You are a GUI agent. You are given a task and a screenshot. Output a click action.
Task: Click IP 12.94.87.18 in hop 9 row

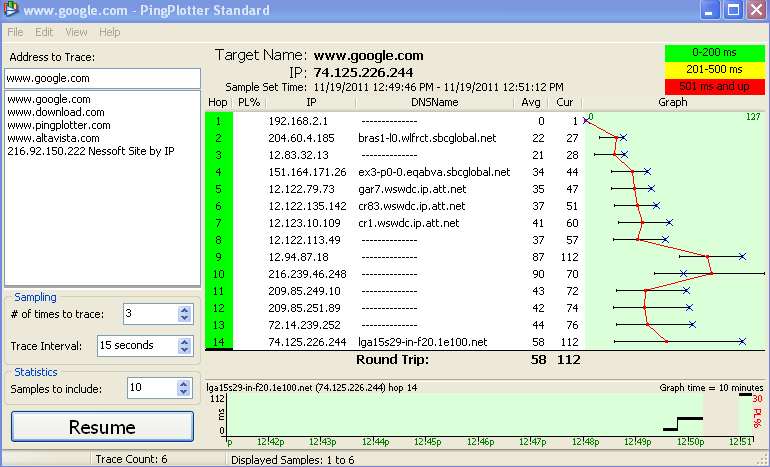pos(298,257)
